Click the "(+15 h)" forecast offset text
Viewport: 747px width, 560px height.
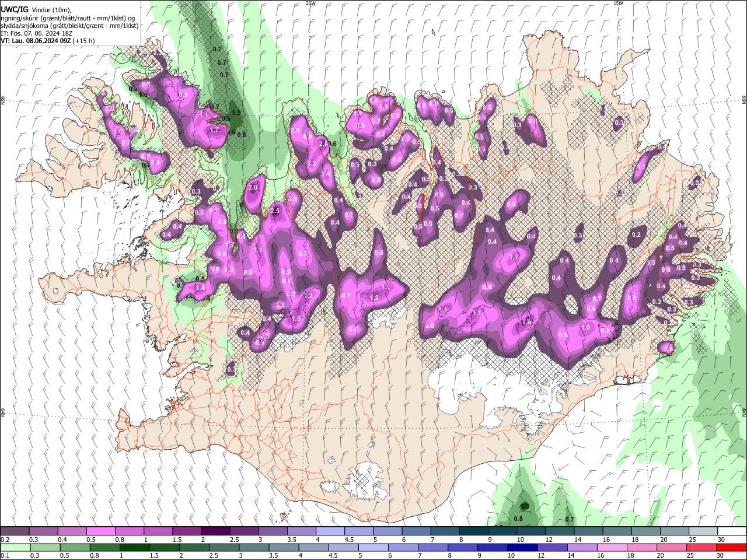pos(84,41)
